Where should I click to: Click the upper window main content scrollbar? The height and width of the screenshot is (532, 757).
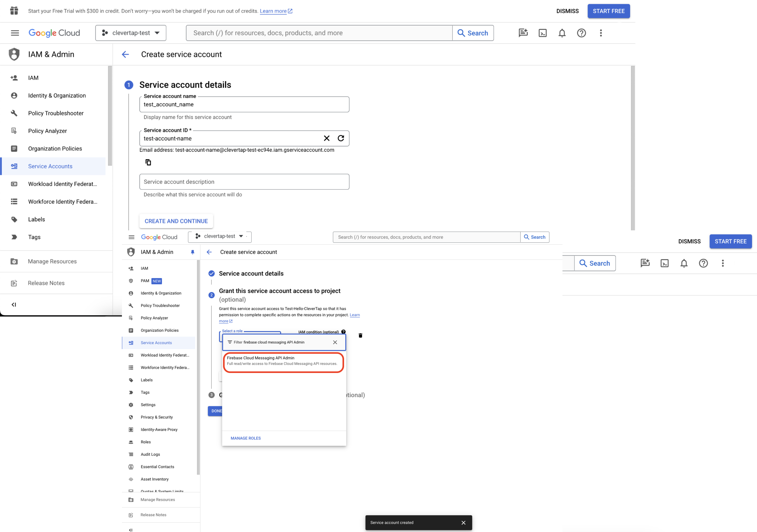[x=633, y=148]
